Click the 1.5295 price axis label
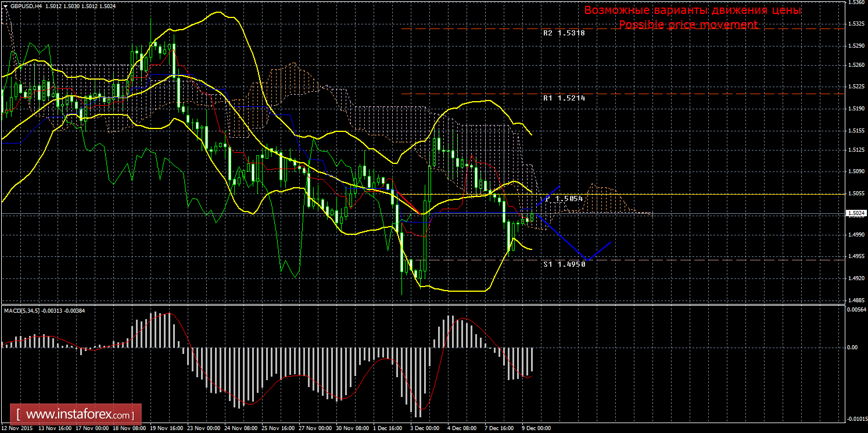Screen dimensions: 868x433 856,45
